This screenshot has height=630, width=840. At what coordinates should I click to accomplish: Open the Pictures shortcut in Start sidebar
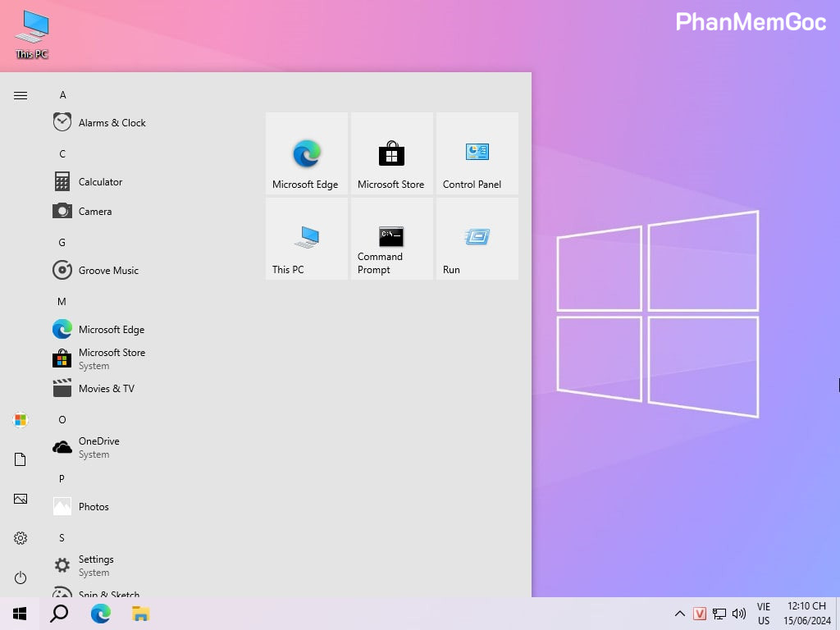[21, 499]
